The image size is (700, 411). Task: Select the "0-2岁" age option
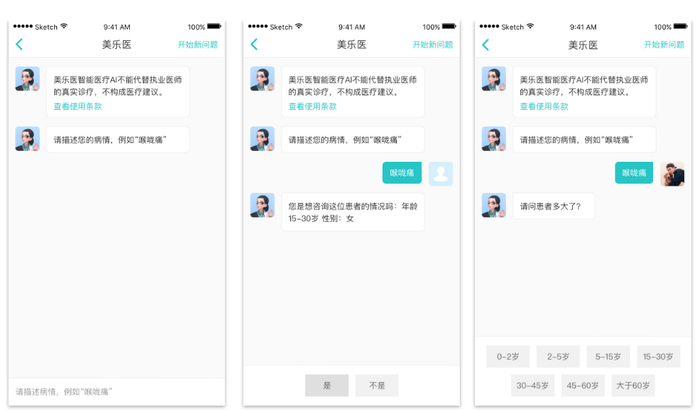(x=508, y=356)
